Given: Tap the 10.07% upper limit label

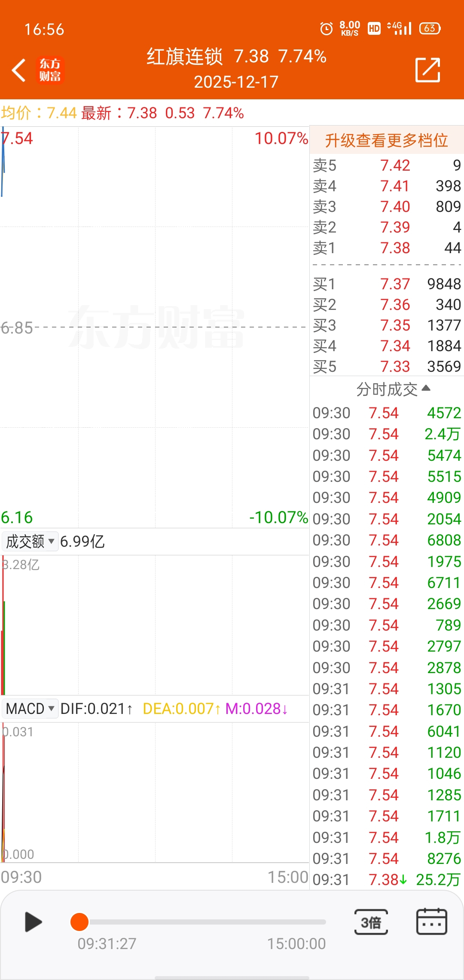Looking at the screenshot, I should 281,138.
